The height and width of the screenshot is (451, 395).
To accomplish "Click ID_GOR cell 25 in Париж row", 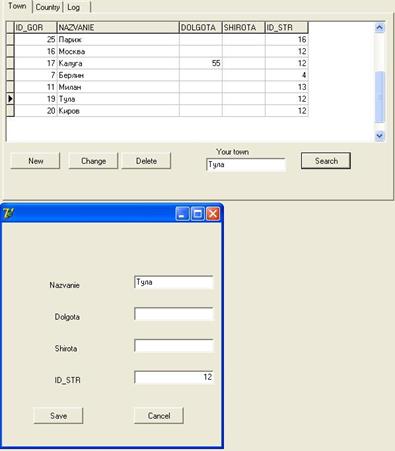I will pos(36,40).
